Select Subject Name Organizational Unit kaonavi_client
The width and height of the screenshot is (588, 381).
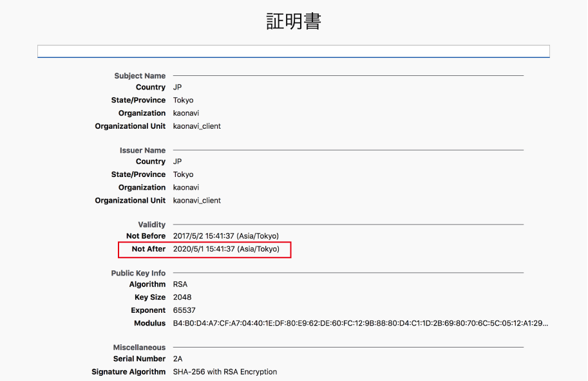[x=197, y=126]
